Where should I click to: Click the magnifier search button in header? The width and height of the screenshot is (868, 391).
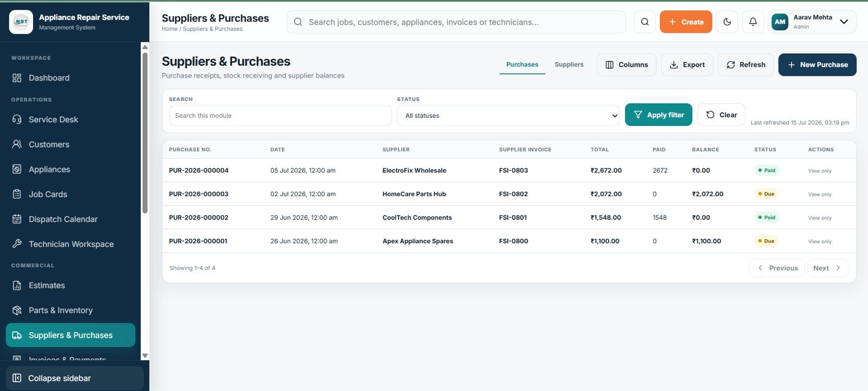[644, 22]
